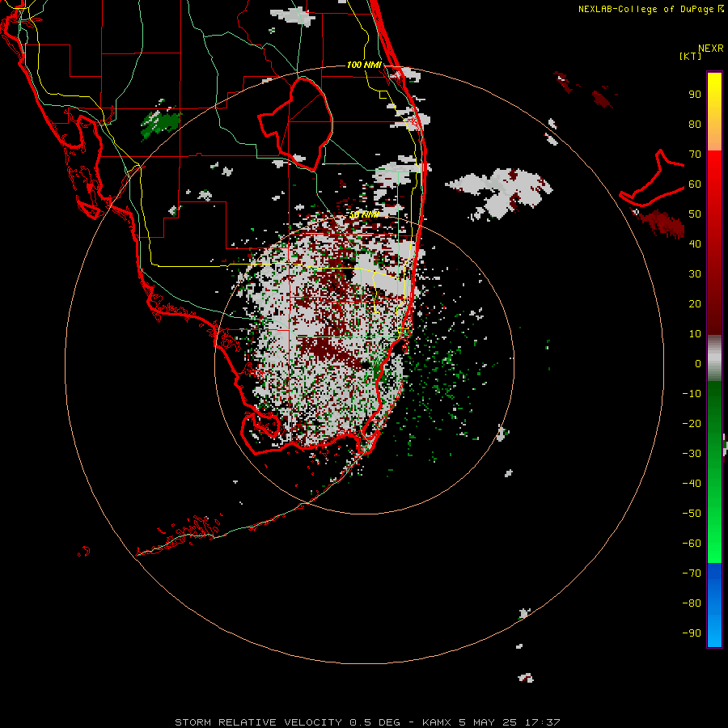
Task: Click the -70 value on velocity scale
Action: click(x=692, y=573)
